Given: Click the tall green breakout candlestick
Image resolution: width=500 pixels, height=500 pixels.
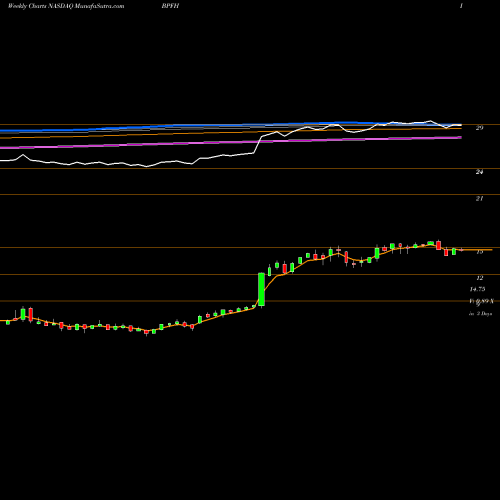Looking at the screenshot, I should (x=262, y=289).
